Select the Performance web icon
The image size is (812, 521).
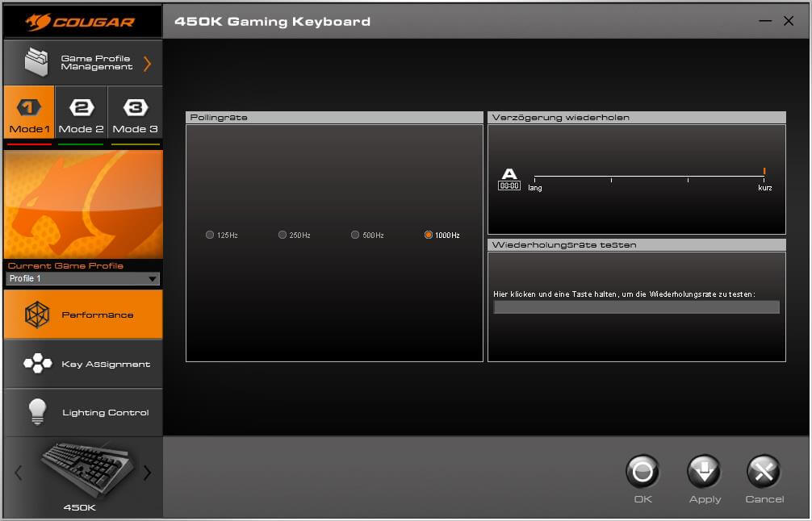pyautogui.click(x=37, y=315)
